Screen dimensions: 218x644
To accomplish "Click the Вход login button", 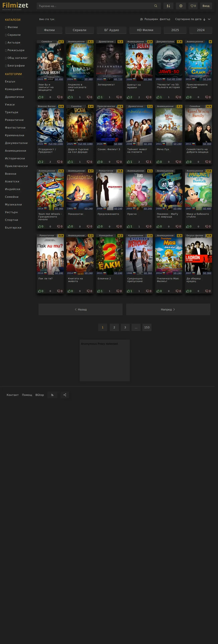I will (x=206, y=6).
